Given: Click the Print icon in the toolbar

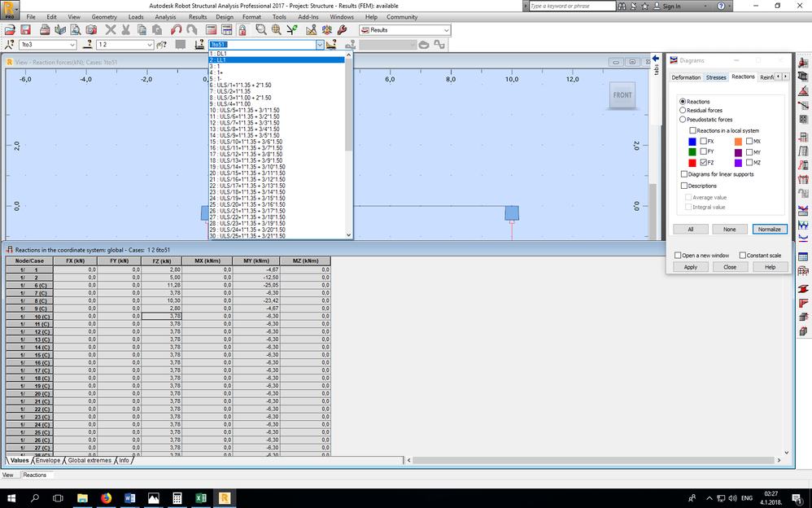Looking at the screenshot, I should pos(45,30).
